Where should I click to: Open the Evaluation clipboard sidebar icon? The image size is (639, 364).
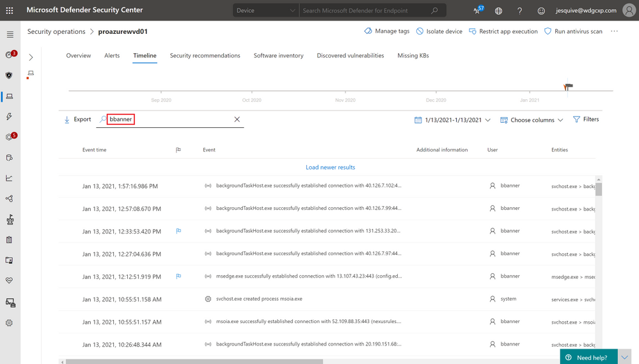[x=9, y=240]
